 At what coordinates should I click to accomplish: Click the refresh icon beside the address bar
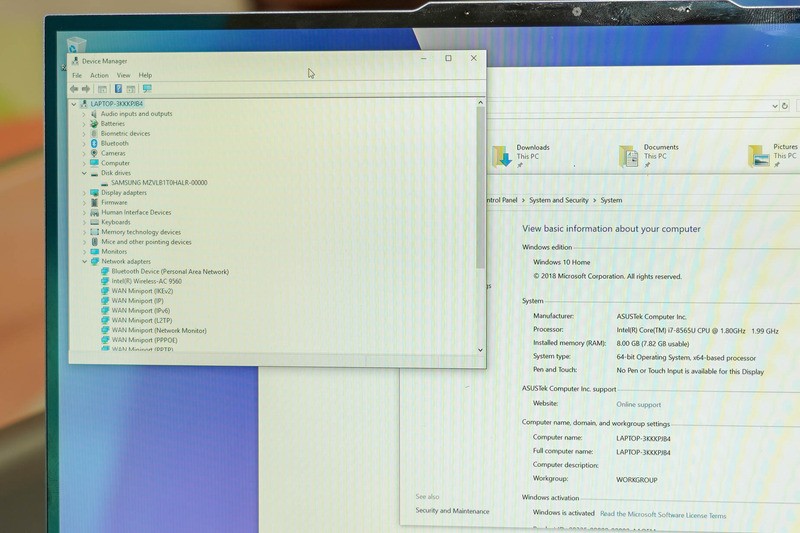[x=785, y=106]
